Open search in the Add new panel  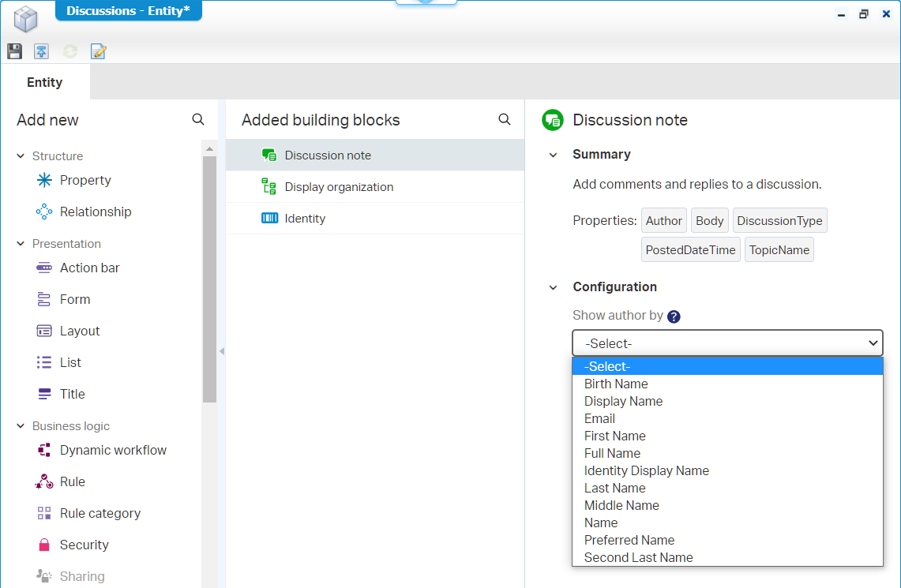(198, 119)
